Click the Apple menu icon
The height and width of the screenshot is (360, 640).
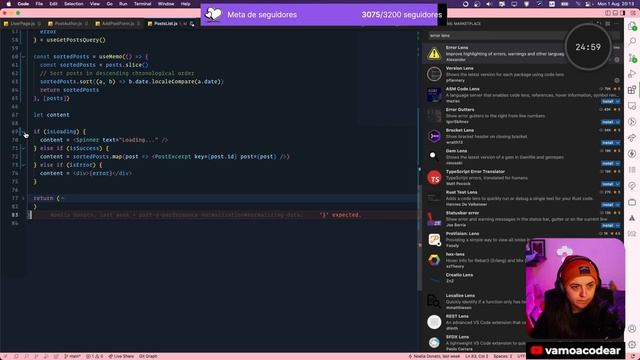pyautogui.click(x=9, y=4)
